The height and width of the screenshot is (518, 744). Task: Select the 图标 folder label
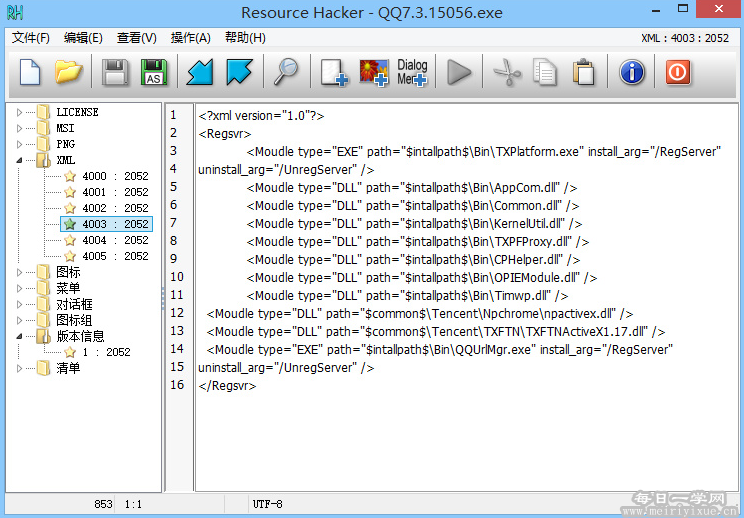coord(68,272)
